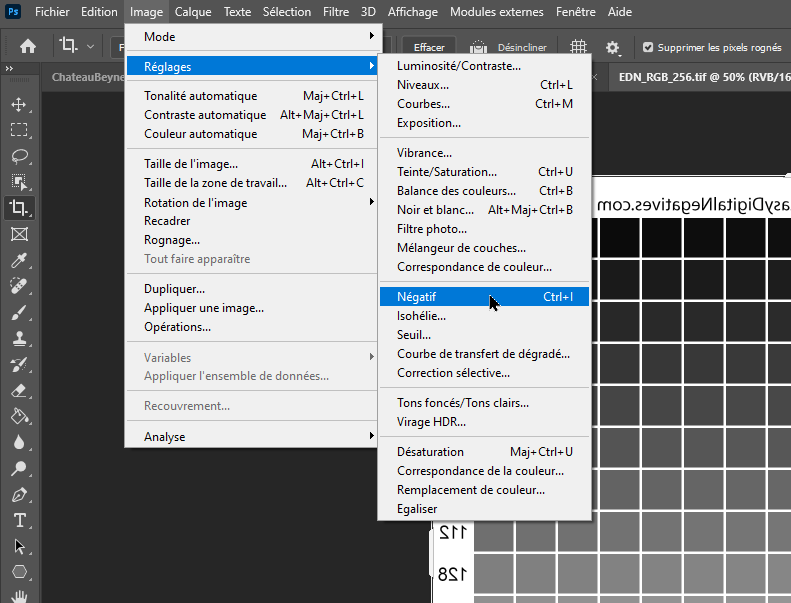The height and width of the screenshot is (603, 791).
Task: Select the Move tool
Action: 19,104
